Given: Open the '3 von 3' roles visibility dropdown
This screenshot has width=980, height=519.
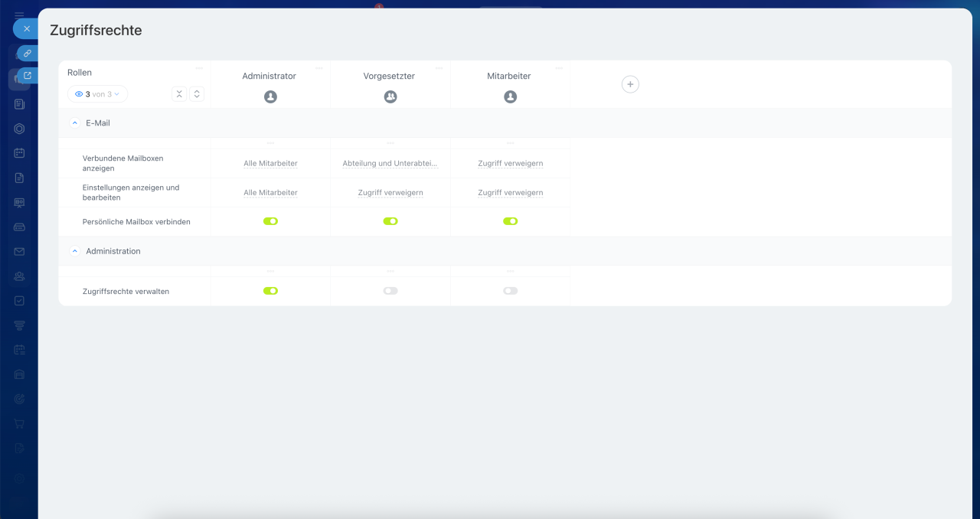Looking at the screenshot, I should pyautogui.click(x=97, y=94).
